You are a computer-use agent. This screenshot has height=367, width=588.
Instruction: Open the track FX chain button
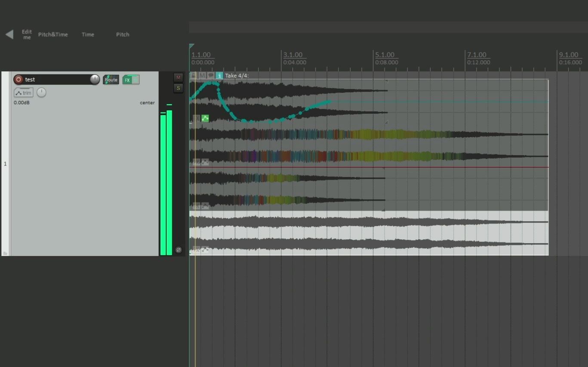(127, 80)
